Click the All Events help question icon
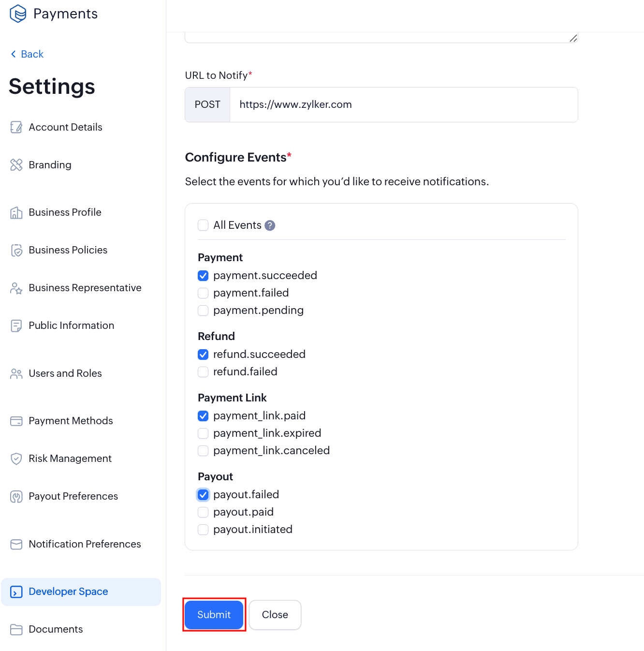The height and width of the screenshot is (651, 644). pos(270,225)
